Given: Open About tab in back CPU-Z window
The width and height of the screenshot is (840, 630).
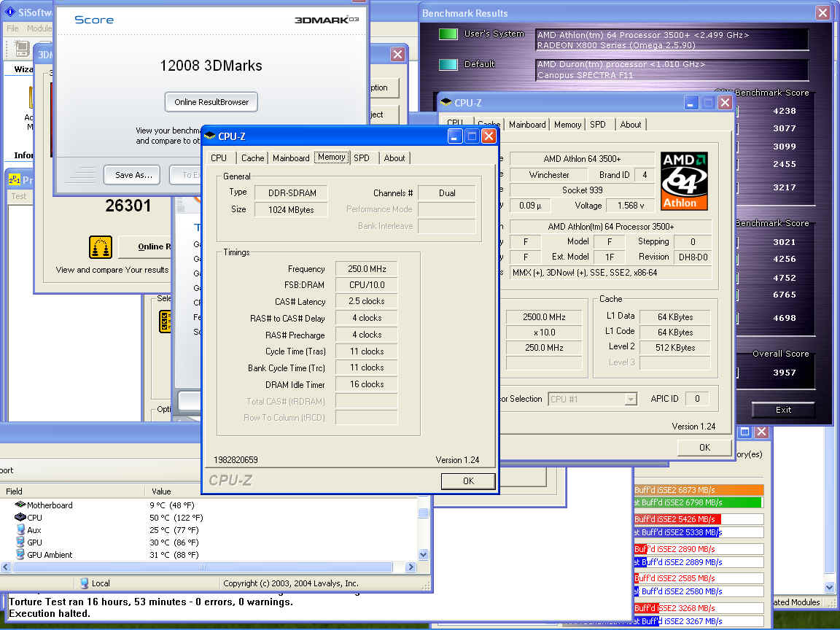Looking at the screenshot, I should (x=631, y=124).
